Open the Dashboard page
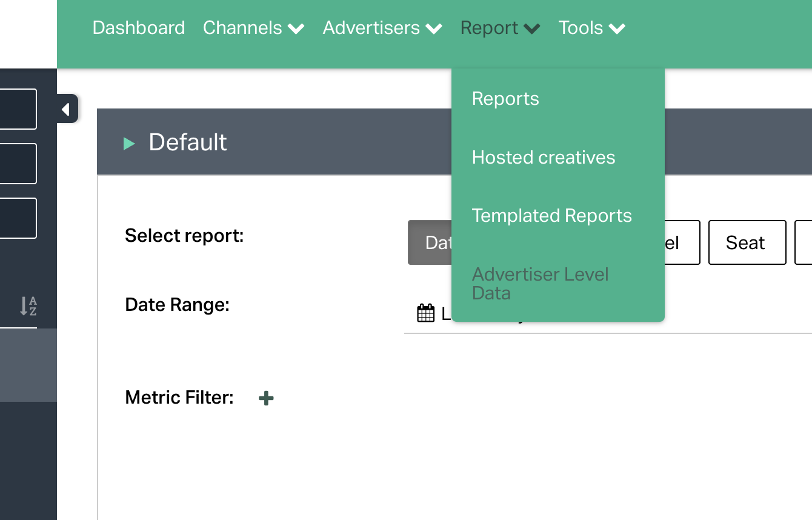Viewport: 812px width, 520px height. [139, 28]
